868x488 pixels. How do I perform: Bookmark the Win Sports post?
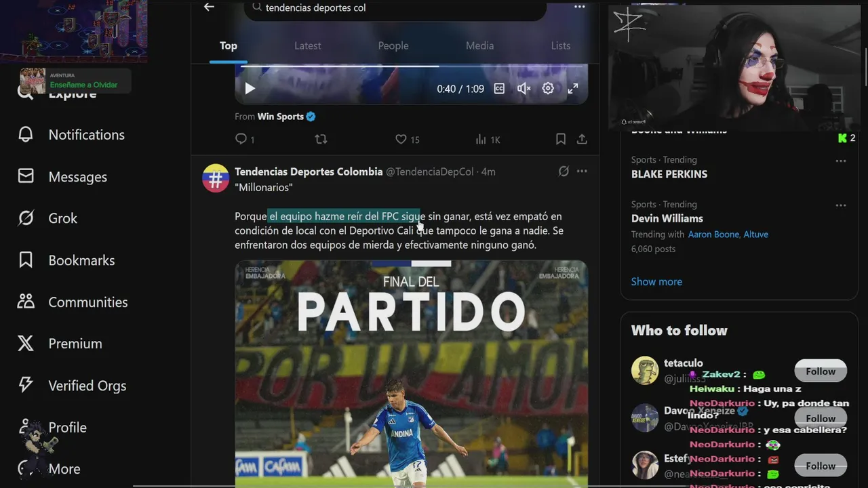tap(561, 139)
